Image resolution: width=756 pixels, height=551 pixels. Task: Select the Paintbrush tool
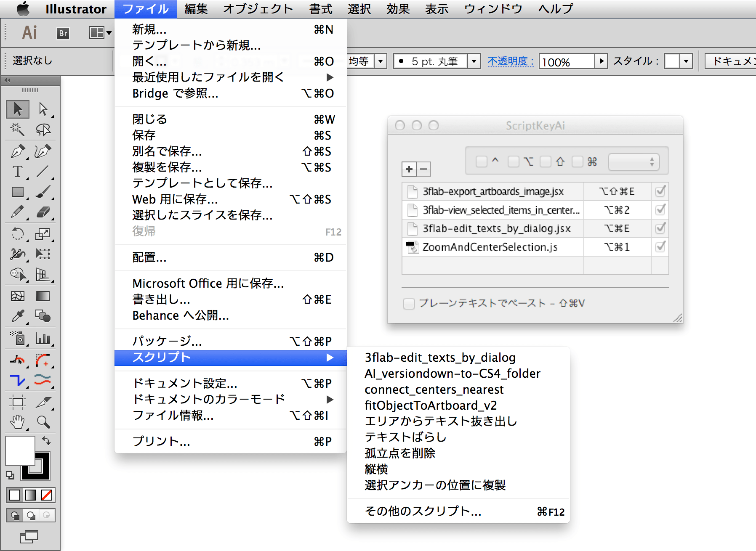click(43, 192)
